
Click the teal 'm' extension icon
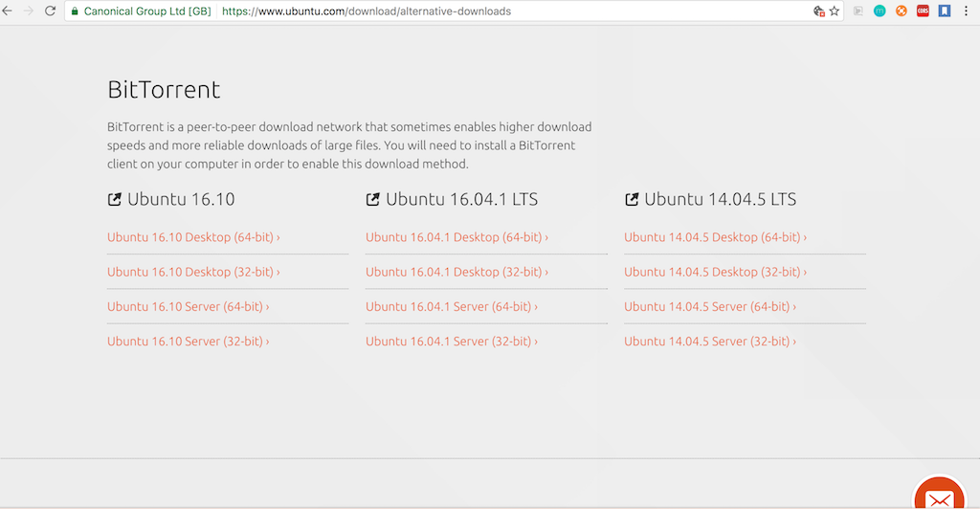click(x=880, y=11)
